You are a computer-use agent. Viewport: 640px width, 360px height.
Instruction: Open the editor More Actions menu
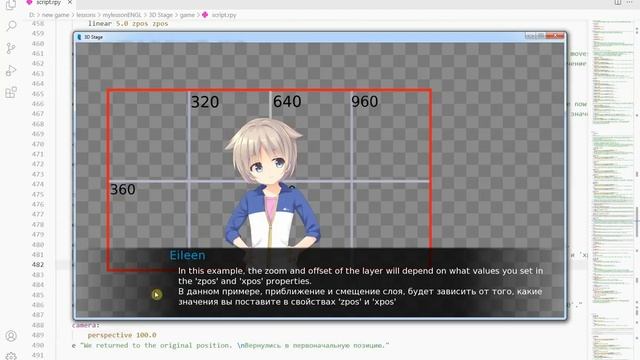(x=629, y=2)
